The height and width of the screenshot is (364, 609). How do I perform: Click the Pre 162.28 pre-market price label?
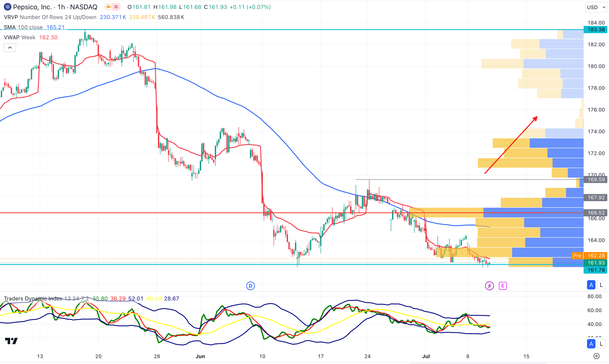(x=589, y=256)
